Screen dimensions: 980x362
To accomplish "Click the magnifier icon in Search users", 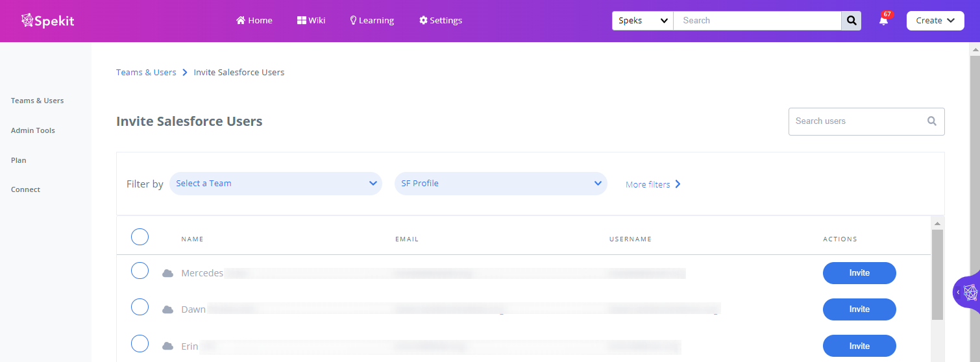I will click(932, 121).
